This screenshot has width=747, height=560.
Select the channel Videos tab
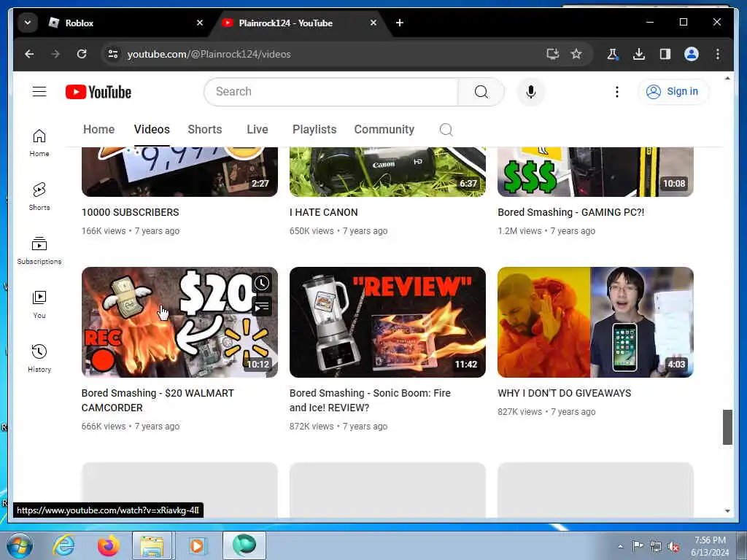click(152, 130)
